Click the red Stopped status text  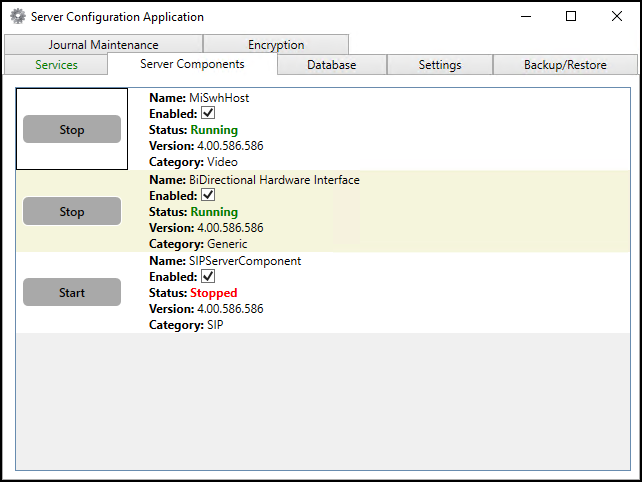click(214, 293)
